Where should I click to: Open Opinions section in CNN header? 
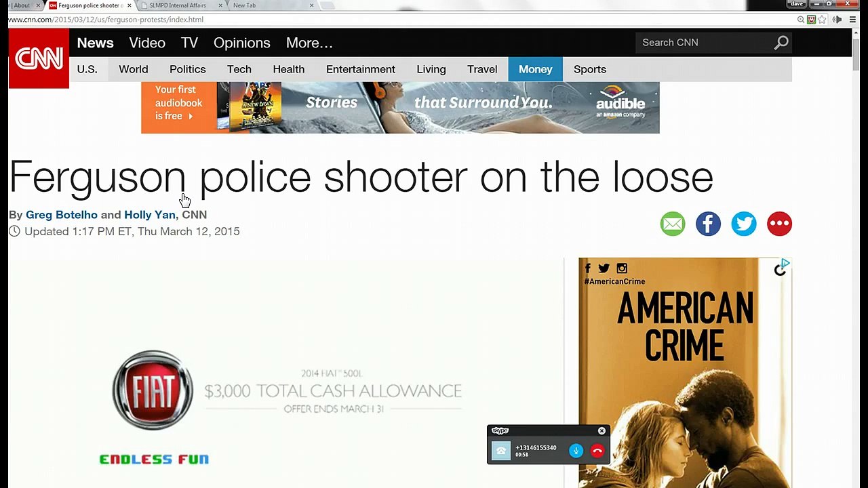[242, 43]
